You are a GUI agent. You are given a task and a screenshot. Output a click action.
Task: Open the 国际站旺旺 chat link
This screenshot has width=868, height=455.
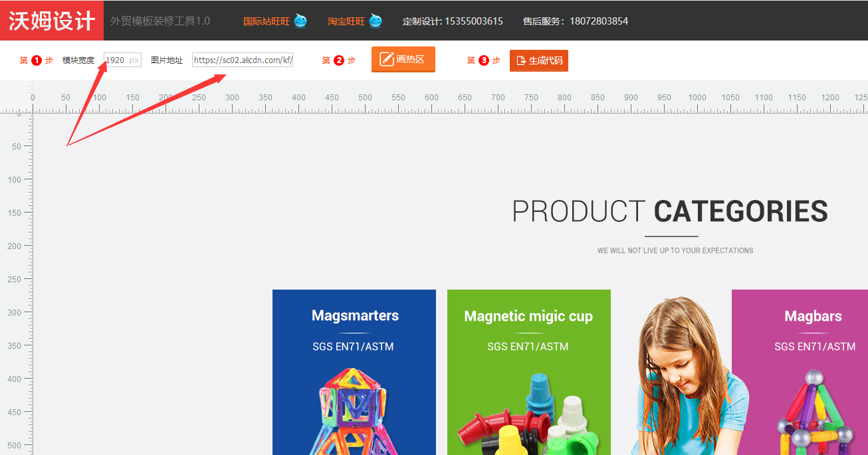[267, 21]
